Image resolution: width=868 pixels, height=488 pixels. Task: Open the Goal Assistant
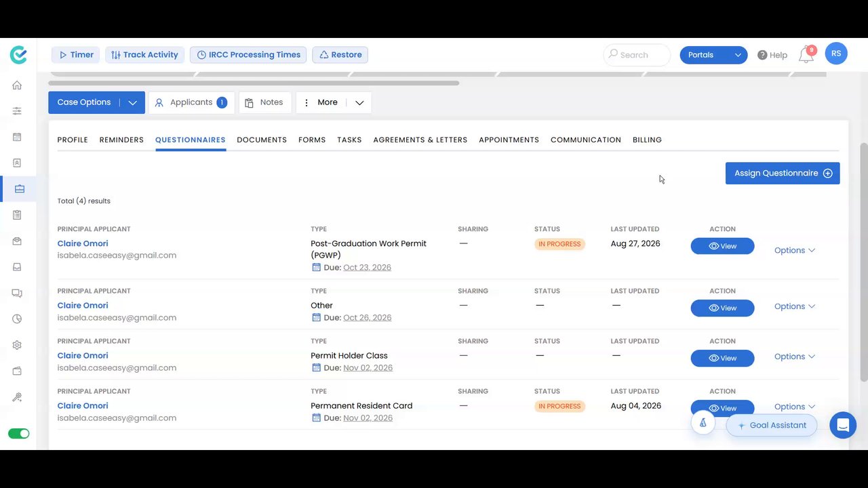(772, 425)
